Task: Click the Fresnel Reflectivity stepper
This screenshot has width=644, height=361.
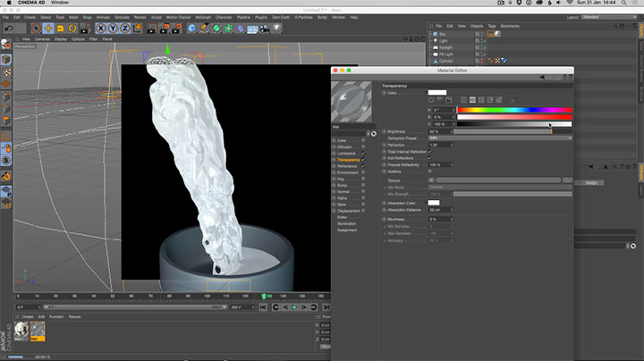Action: click(x=452, y=165)
